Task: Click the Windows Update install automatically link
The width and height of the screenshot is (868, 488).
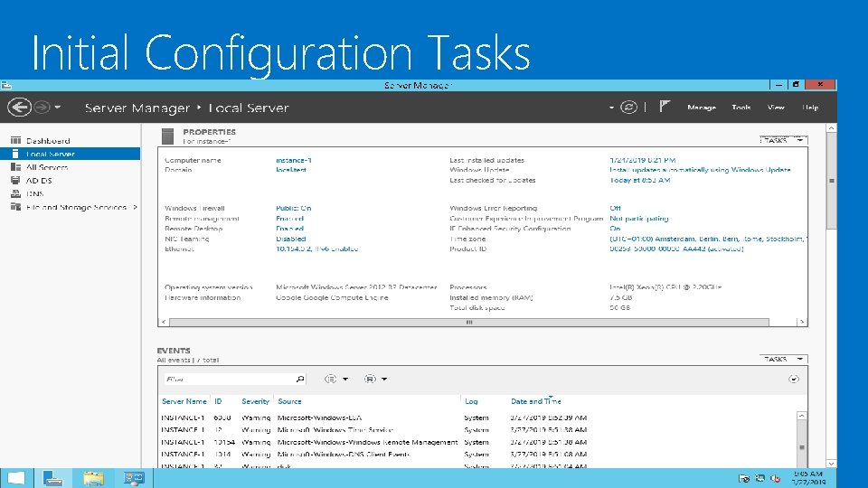Action: 700,170
